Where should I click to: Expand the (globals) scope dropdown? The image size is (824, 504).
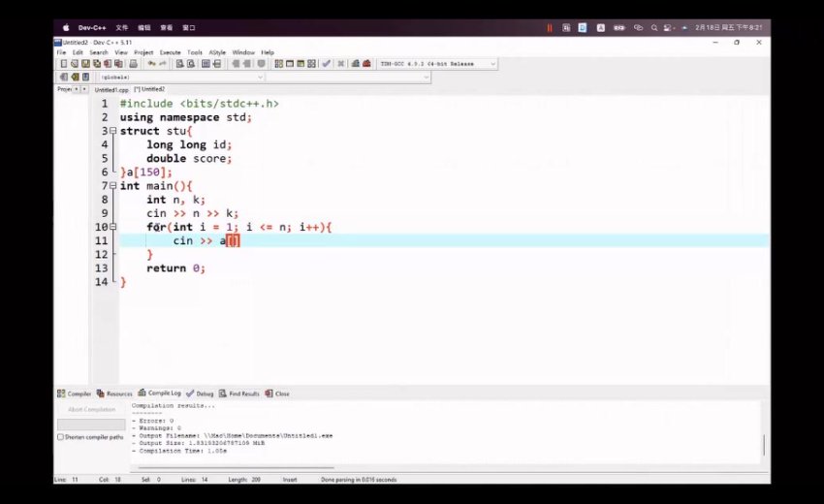[260, 77]
